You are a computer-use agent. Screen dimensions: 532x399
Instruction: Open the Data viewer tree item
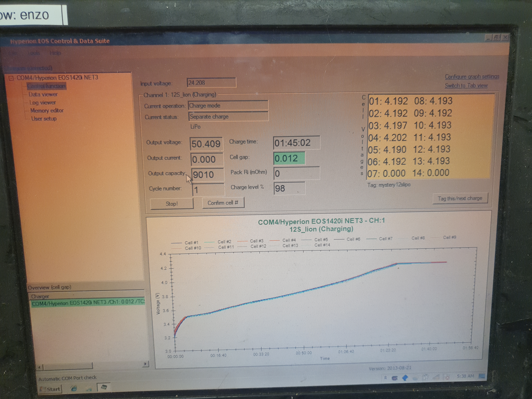pos(43,94)
